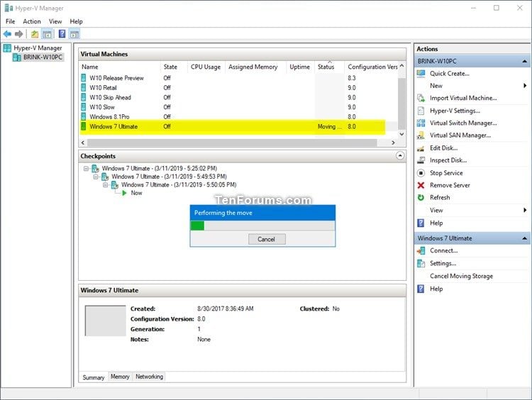This screenshot has width=532, height=400.
Task: Click the Forward arrow toolbar icon
Action: click(x=18, y=34)
